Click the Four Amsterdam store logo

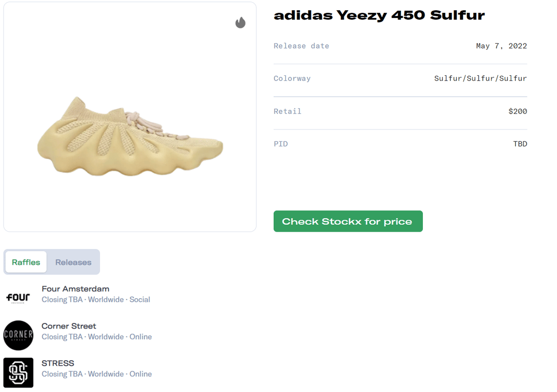[18, 298]
